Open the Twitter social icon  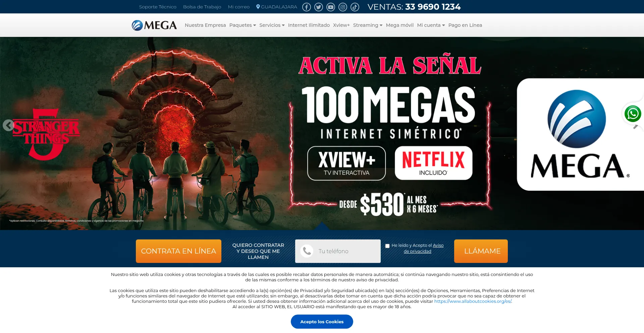[x=319, y=7]
